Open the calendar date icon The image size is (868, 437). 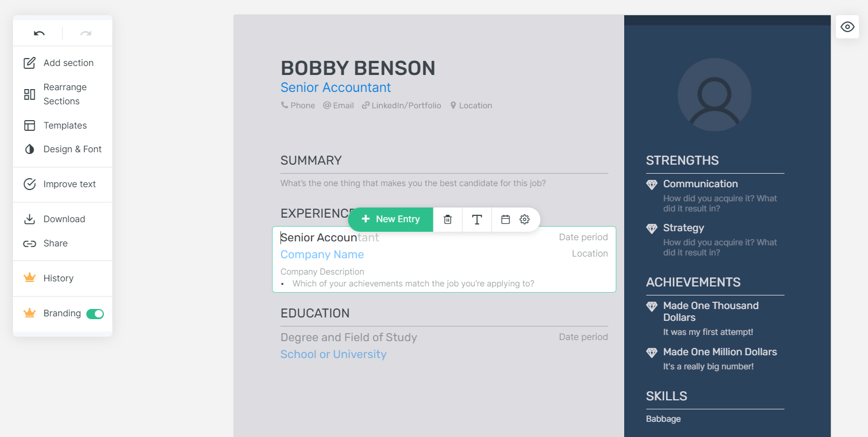pyautogui.click(x=506, y=219)
